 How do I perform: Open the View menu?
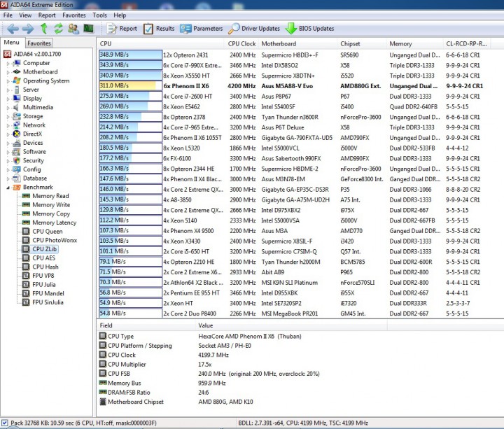point(25,15)
